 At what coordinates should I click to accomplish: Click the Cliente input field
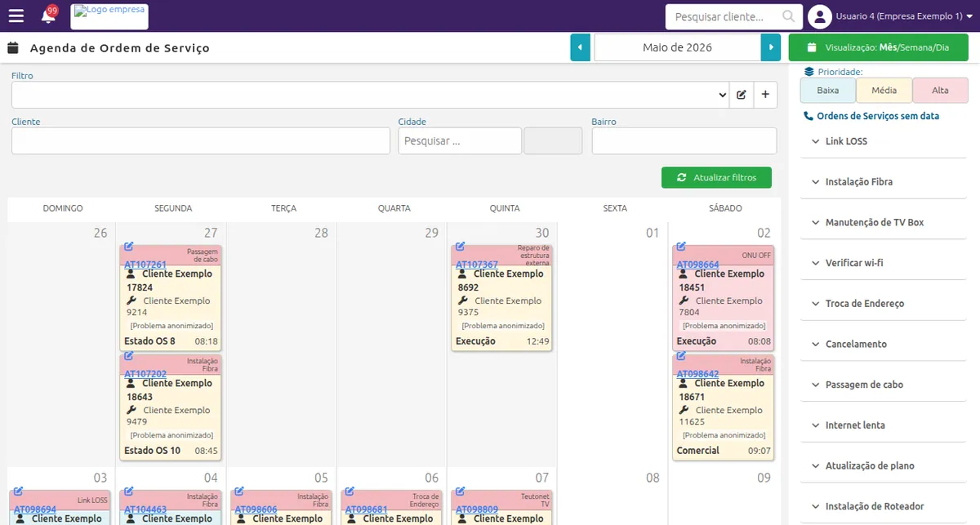201,140
